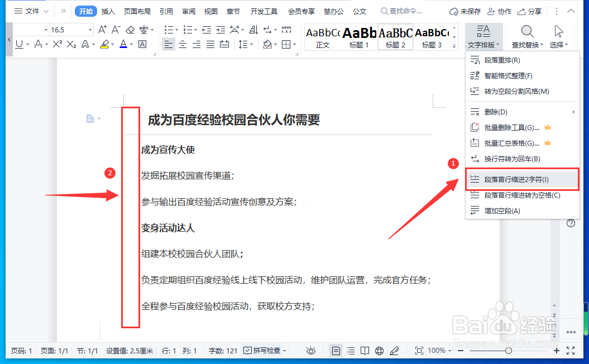Switch to outline view icon

coord(351,351)
